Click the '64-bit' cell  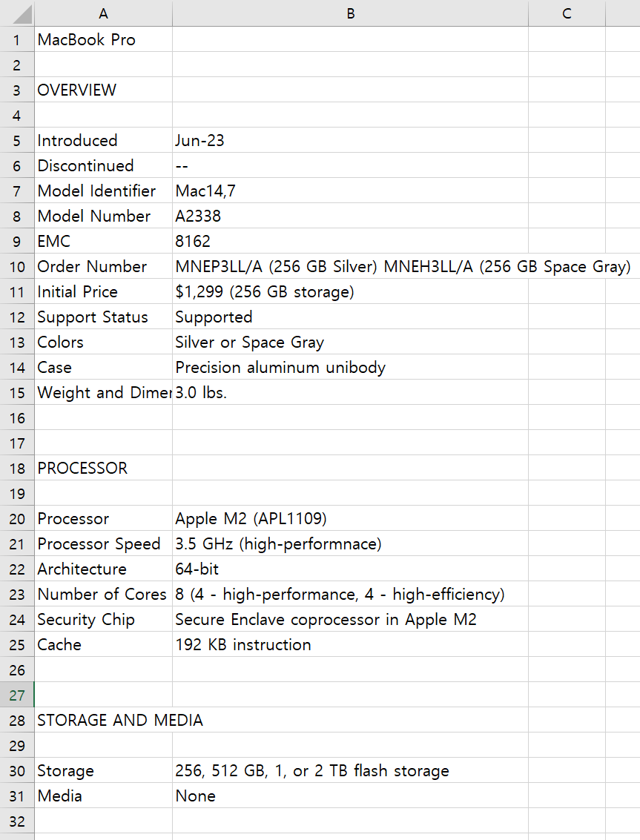point(350,569)
